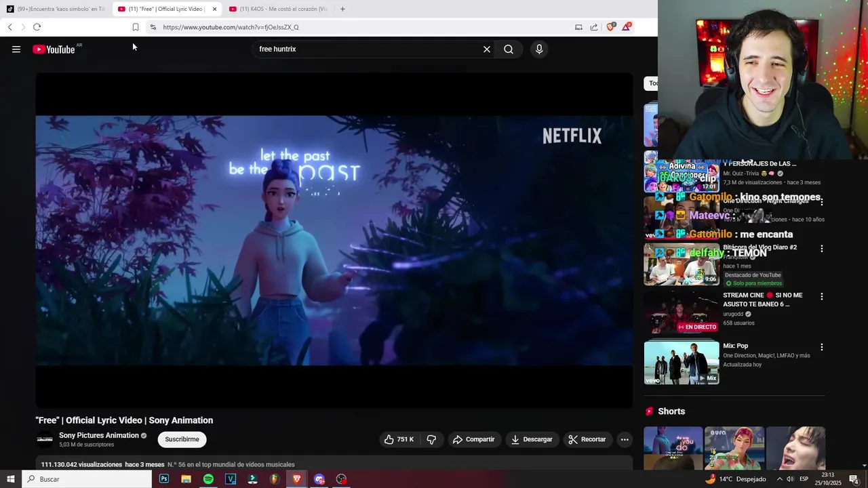
Task: Open weather widget 14°C Despejado
Action: 736,479
